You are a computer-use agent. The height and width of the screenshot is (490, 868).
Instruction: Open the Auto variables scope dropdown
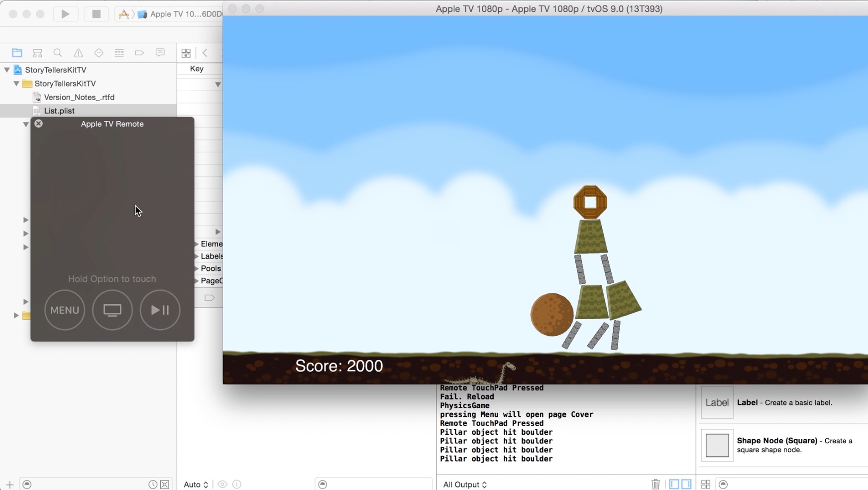[x=196, y=484]
